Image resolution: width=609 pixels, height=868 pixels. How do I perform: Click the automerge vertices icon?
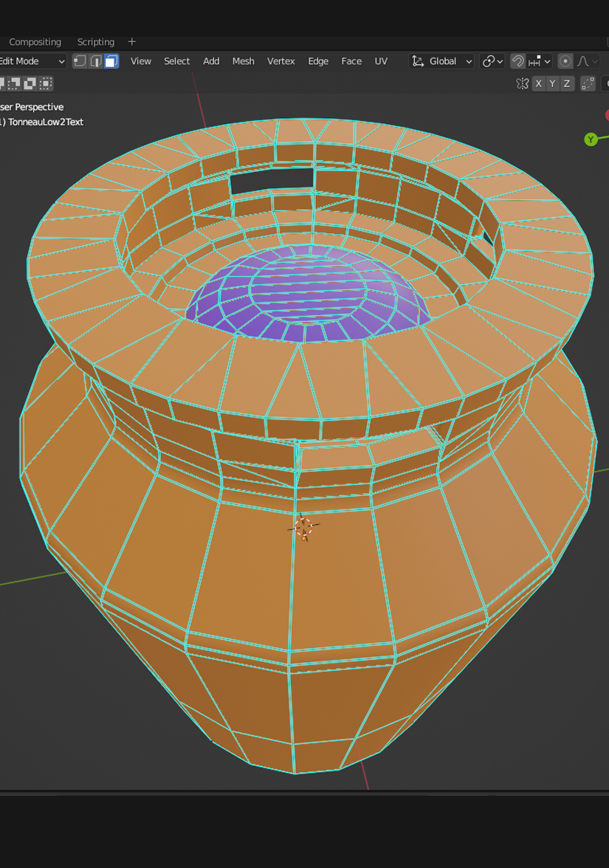[588, 83]
